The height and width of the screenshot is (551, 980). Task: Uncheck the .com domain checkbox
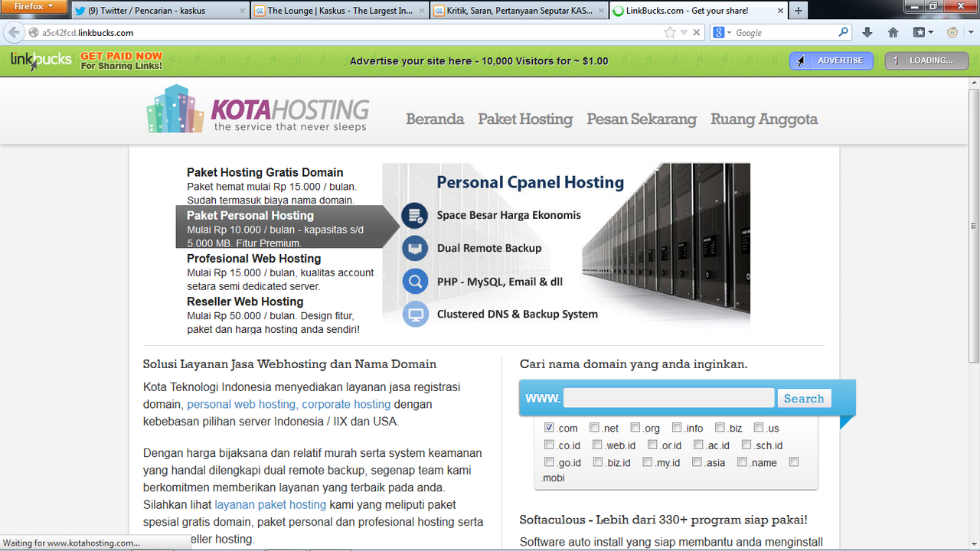point(549,428)
